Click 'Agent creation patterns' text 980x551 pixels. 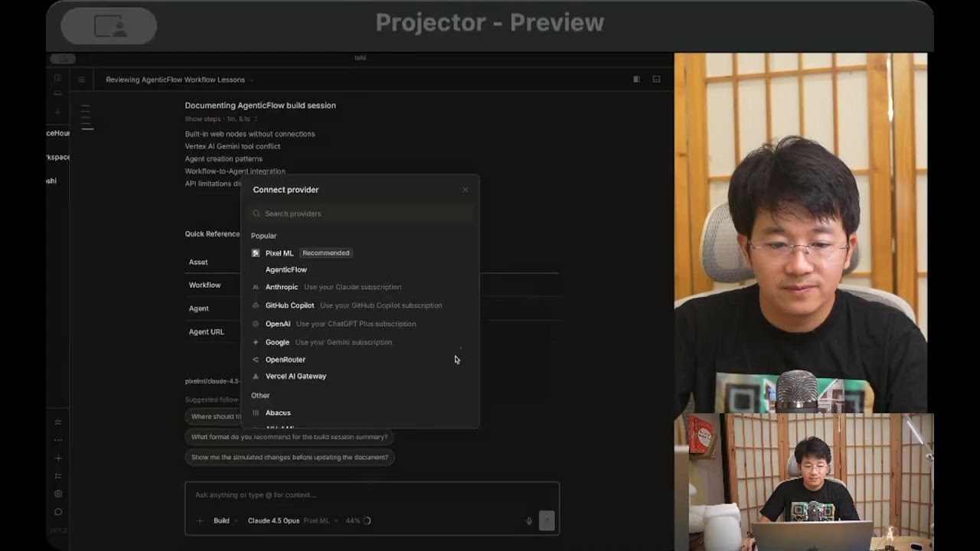224,158
